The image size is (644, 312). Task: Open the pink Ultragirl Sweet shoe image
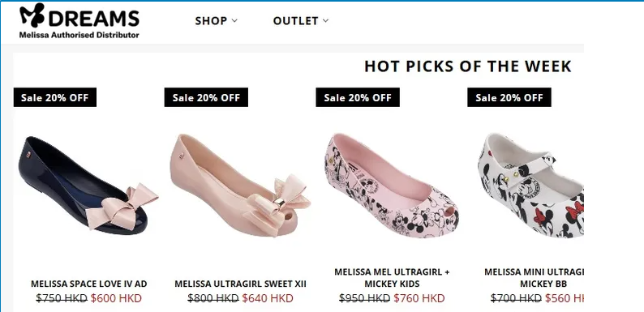point(240,186)
